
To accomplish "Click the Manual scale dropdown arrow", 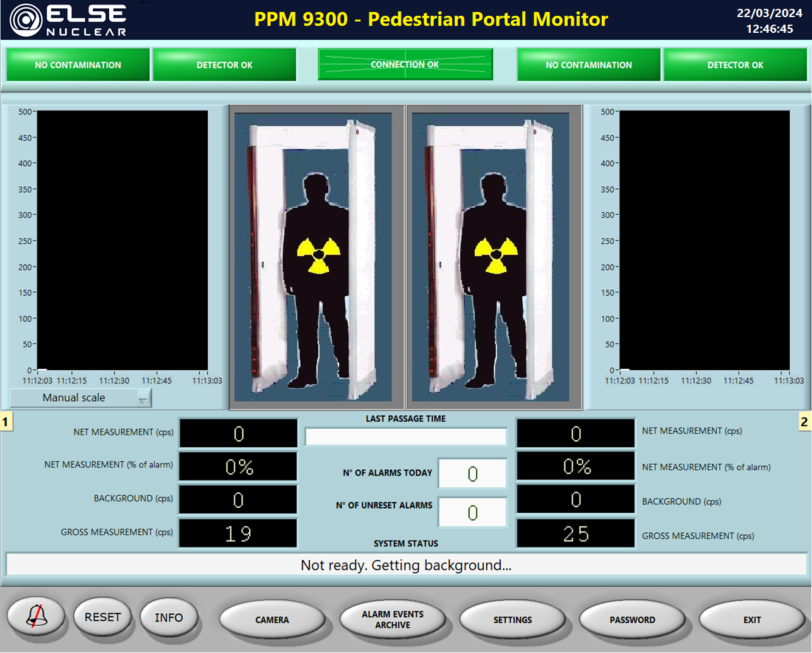I will pyautogui.click(x=143, y=400).
